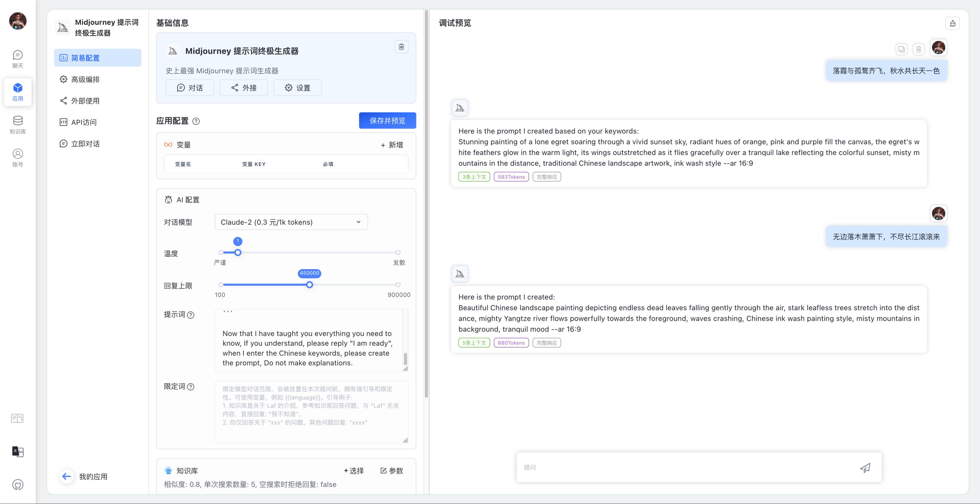Image resolution: width=980 pixels, height=504 pixels.
Task: Switch interface language via the 文/En icon
Action: [x=17, y=452]
